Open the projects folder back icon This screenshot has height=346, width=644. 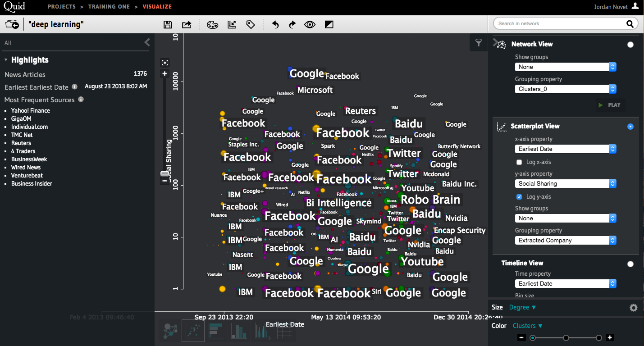12,24
